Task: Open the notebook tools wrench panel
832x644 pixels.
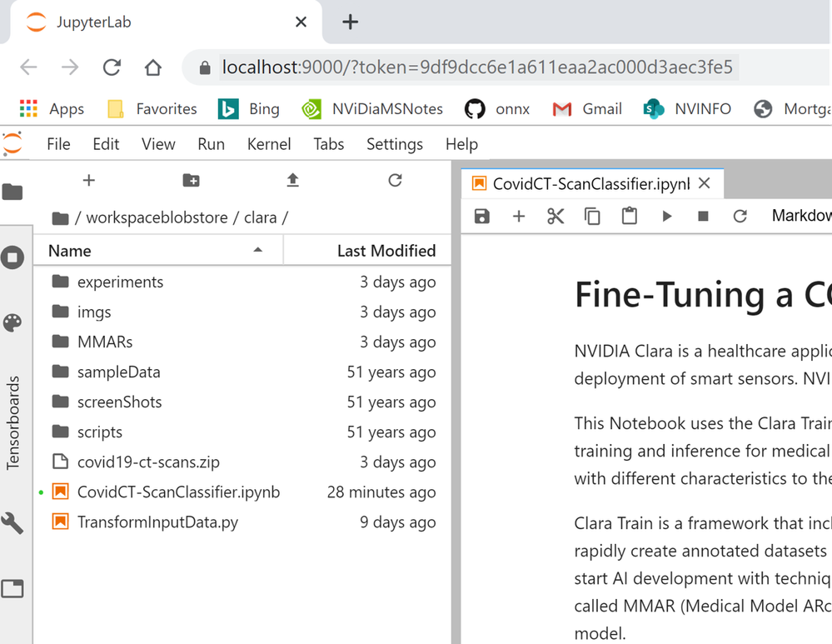Action: [x=12, y=523]
